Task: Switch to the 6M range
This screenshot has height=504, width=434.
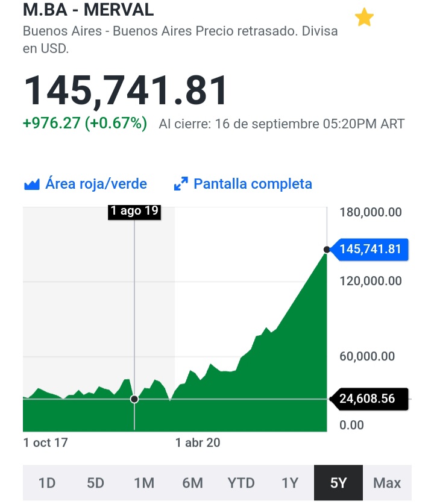Action: point(192,483)
